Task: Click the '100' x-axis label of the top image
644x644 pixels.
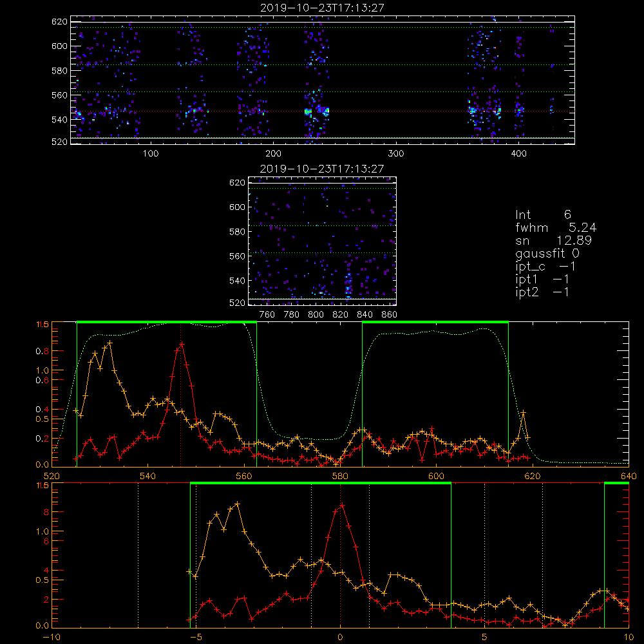Action: tap(151, 154)
